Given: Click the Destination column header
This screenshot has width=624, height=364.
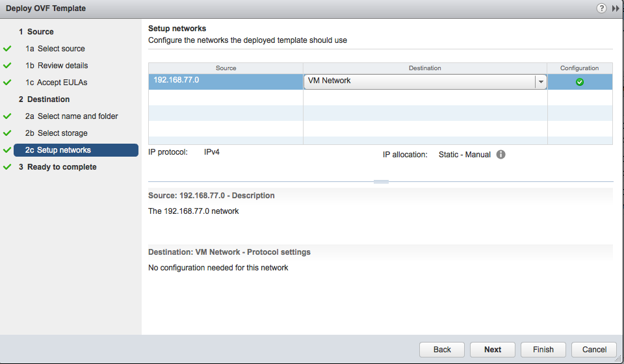Looking at the screenshot, I should 425,68.
